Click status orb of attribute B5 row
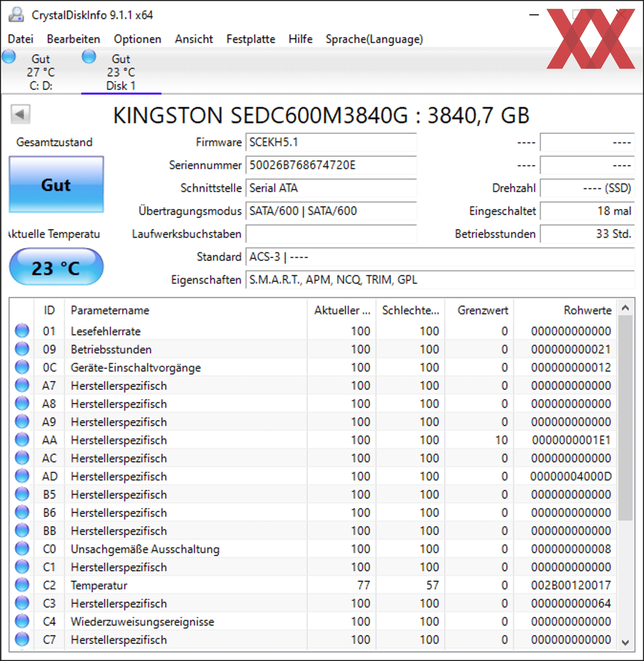 [x=22, y=495]
